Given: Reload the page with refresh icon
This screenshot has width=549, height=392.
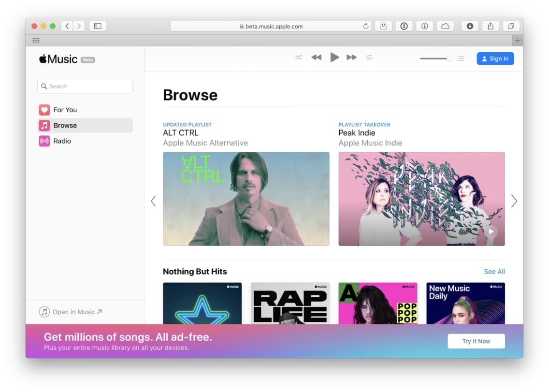Looking at the screenshot, I should pyautogui.click(x=365, y=26).
